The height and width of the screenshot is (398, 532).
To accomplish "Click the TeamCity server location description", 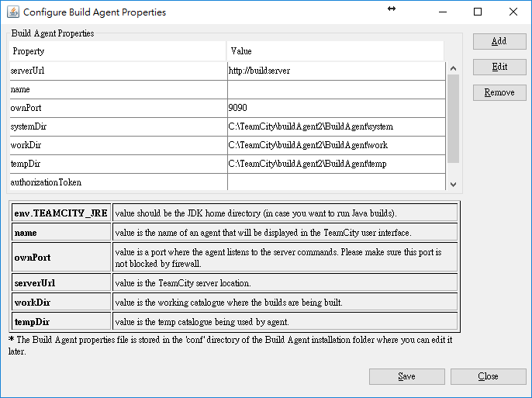I will pos(183,283).
